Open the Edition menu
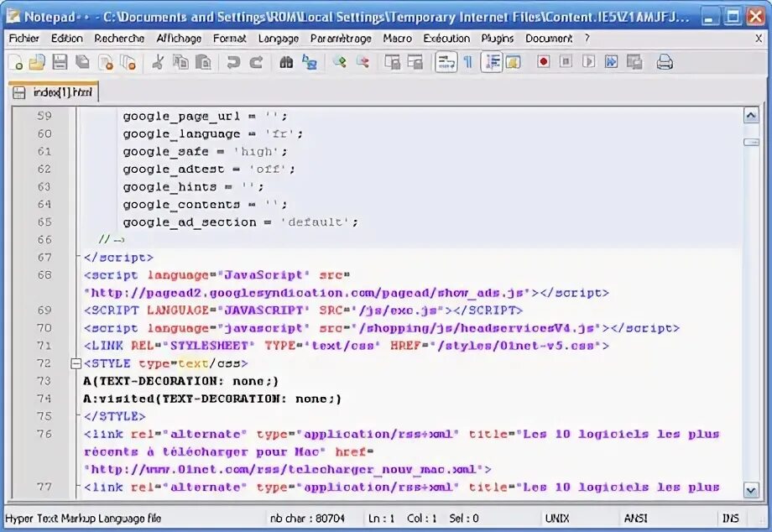The height and width of the screenshot is (532, 772). coord(67,39)
